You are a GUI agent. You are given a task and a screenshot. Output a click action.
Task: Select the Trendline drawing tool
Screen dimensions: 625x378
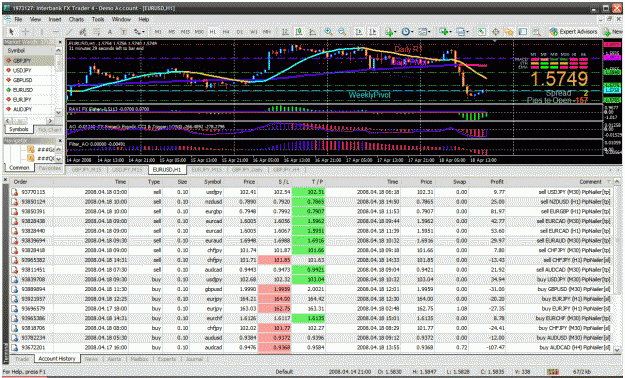(69, 32)
